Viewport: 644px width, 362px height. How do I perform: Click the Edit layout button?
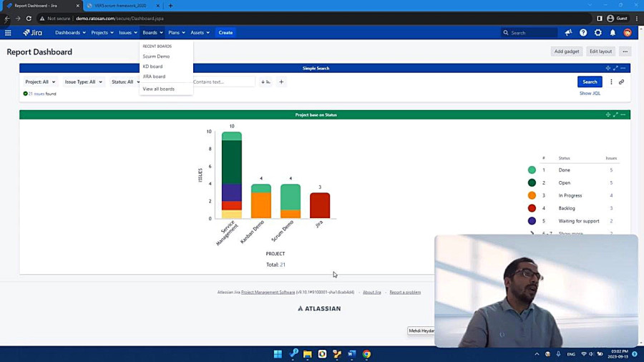(x=600, y=52)
